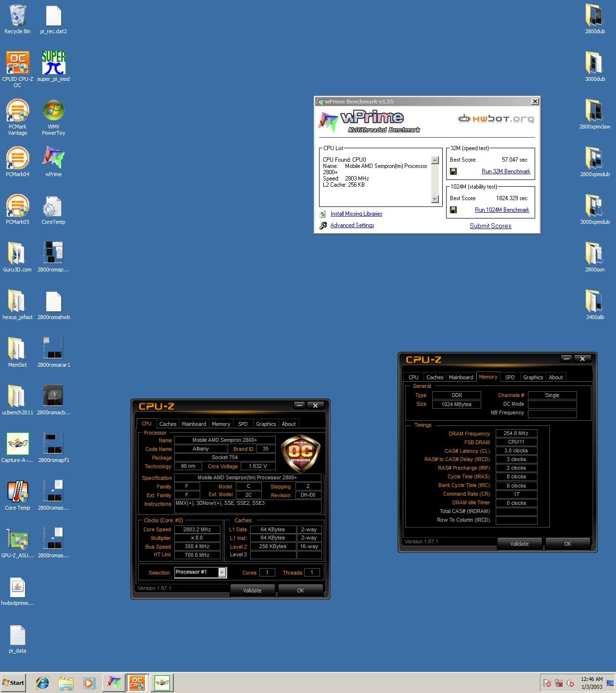This screenshot has width=616, height=693.
Task: Open 3000dub folder on desktop
Action: click(595, 67)
